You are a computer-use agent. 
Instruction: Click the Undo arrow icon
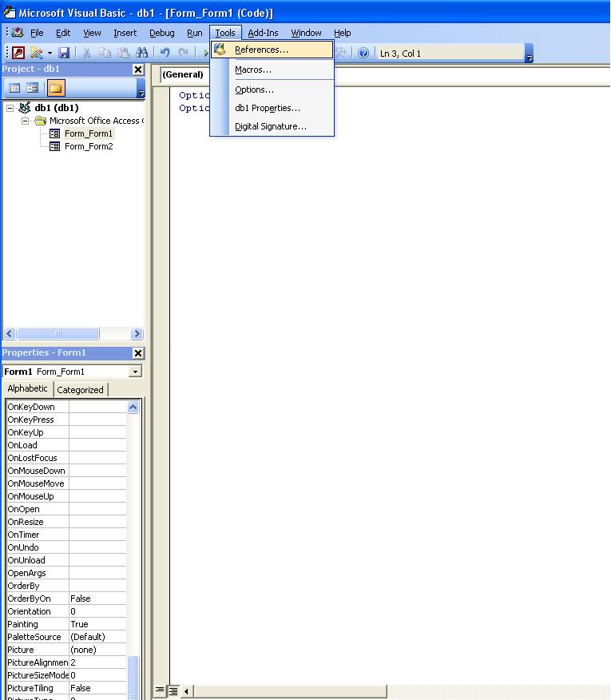(165, 53)
